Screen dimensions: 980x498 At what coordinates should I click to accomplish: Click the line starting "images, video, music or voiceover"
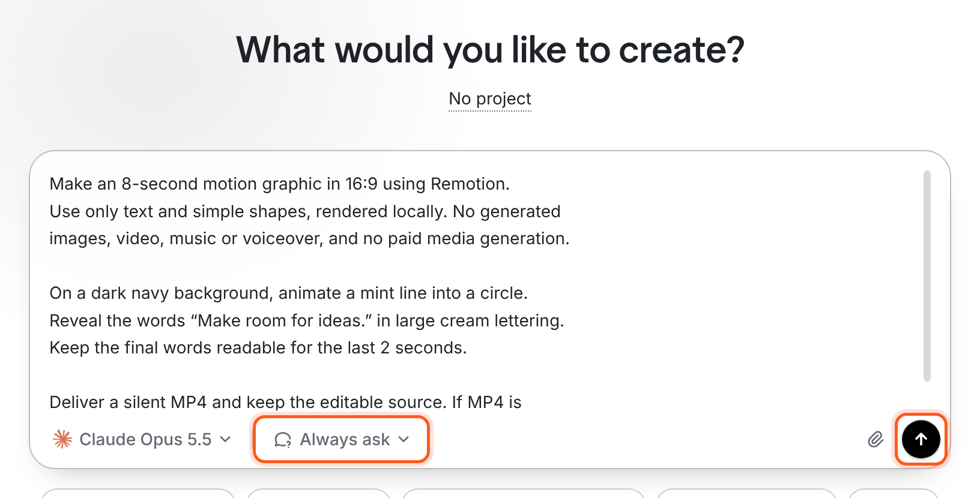point(309,238)
